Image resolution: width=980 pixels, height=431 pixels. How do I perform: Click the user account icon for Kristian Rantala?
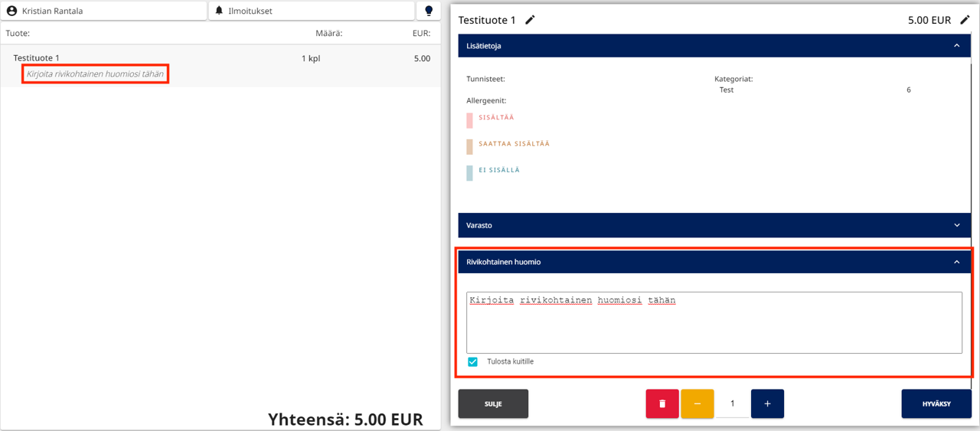click(x=11, y=11)
